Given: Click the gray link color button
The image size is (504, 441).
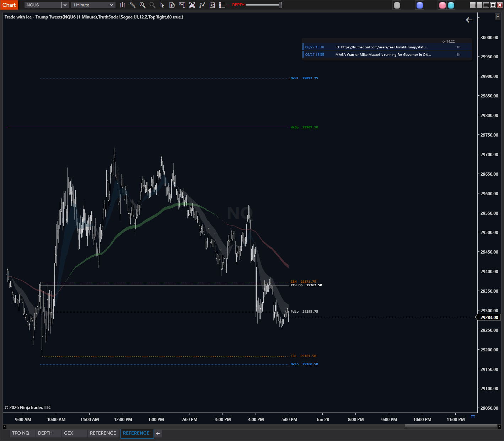Looking at the screenshot, I should [397, 5].
